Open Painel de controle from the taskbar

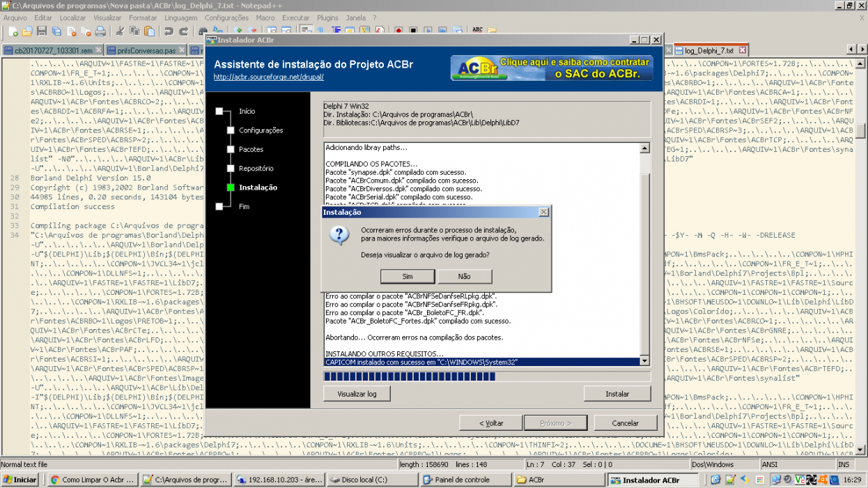pyautogui.click(x=464, y=480)
